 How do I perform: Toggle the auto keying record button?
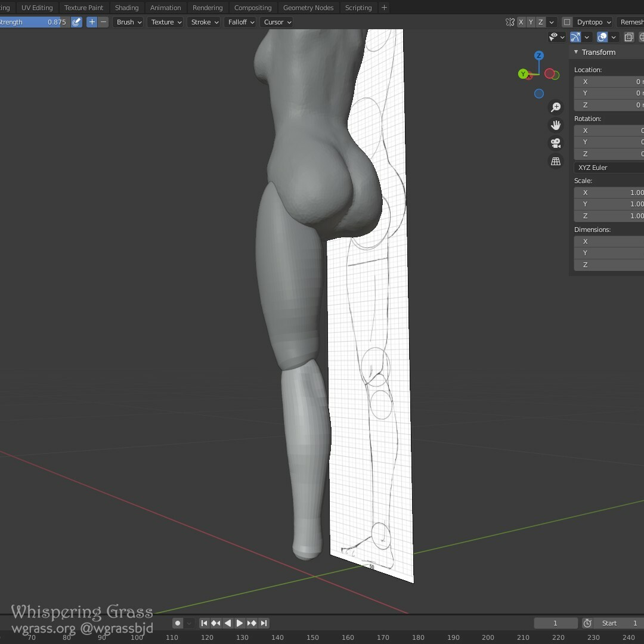178,623
